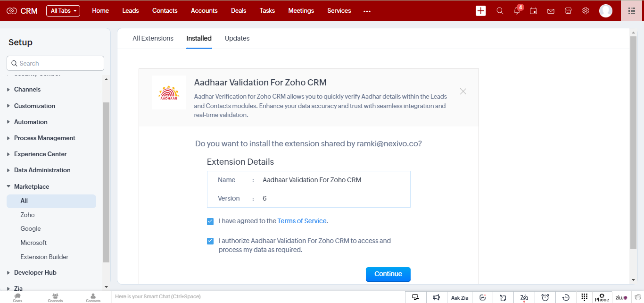Image resolution: width=644 pixels, height=303 pixels.
Task: Open the marketplace store icon
Action: click(568, 11)
